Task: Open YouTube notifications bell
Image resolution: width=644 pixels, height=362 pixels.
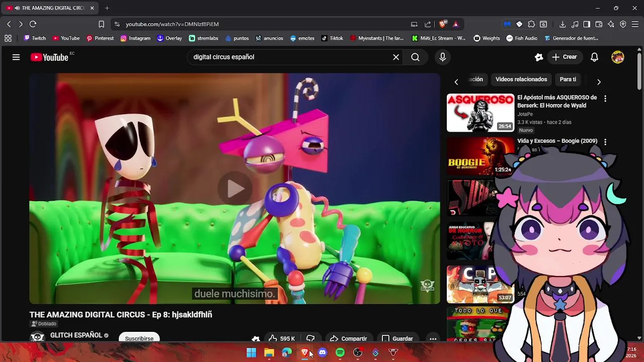Action: [594, 57]
